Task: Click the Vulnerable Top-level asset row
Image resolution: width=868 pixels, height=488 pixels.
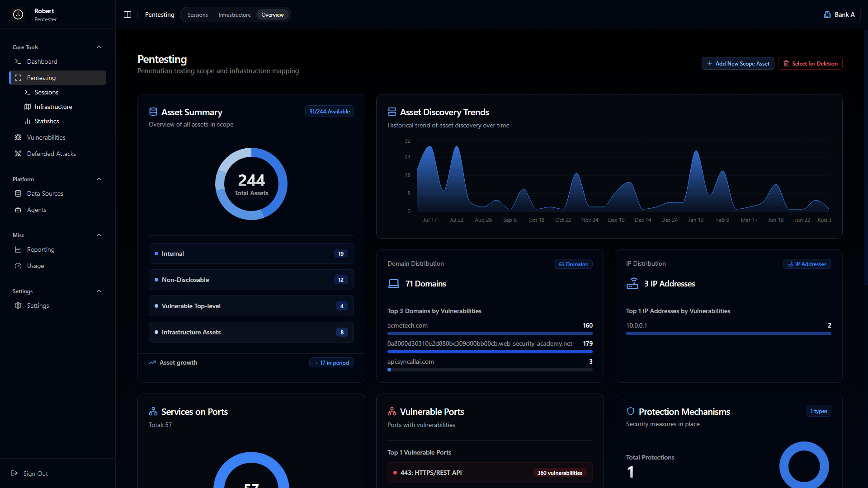Action: 251,306
